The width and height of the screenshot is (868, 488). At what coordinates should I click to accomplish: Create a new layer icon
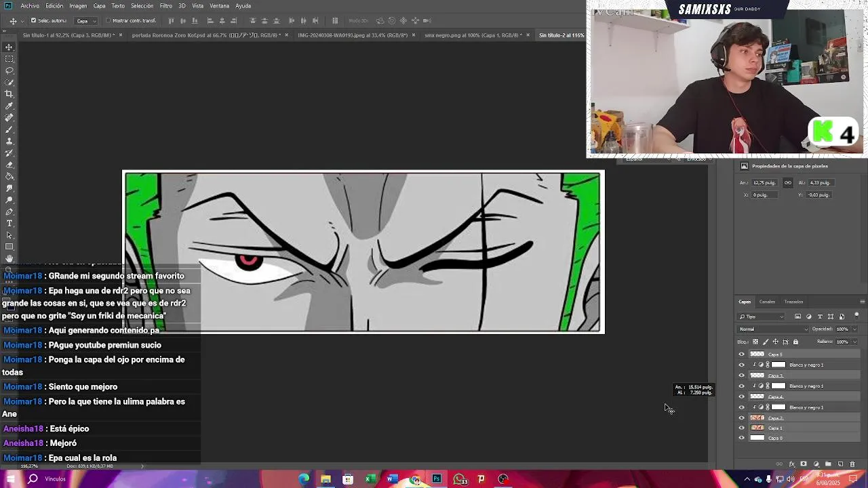840,464
